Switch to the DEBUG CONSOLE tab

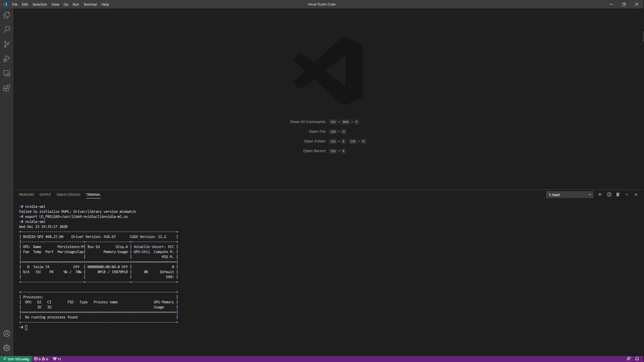coord(68,194)
